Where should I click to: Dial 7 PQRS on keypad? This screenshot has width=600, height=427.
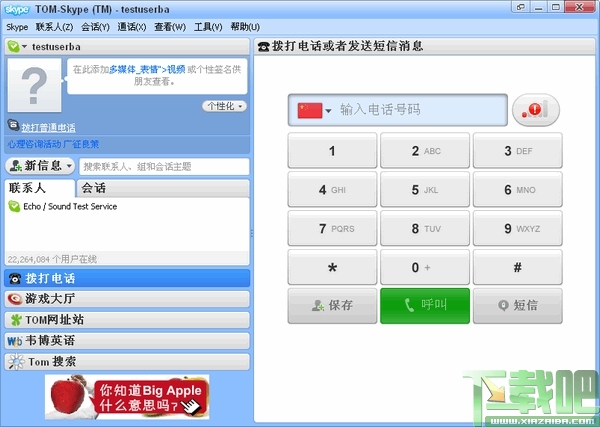(332, 228)
